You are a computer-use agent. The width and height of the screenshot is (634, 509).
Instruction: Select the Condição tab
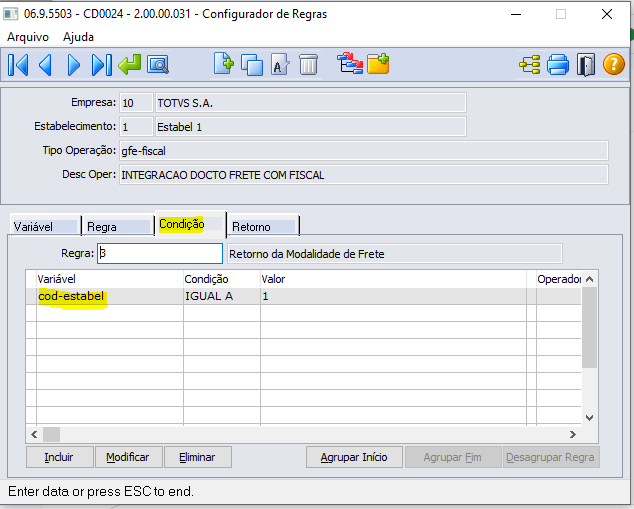tap(190, 224)
